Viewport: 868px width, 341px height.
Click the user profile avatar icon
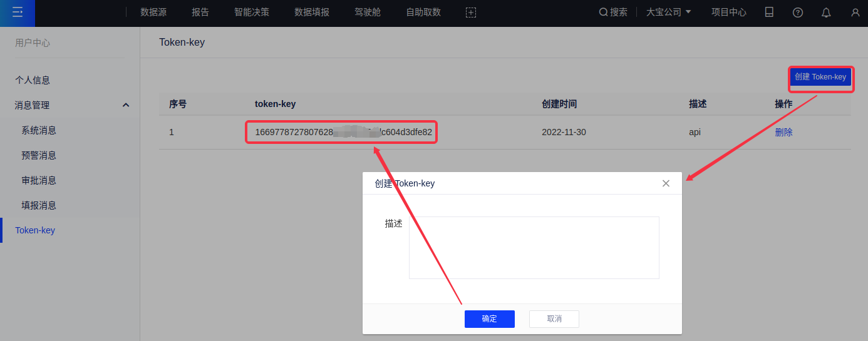855,13
